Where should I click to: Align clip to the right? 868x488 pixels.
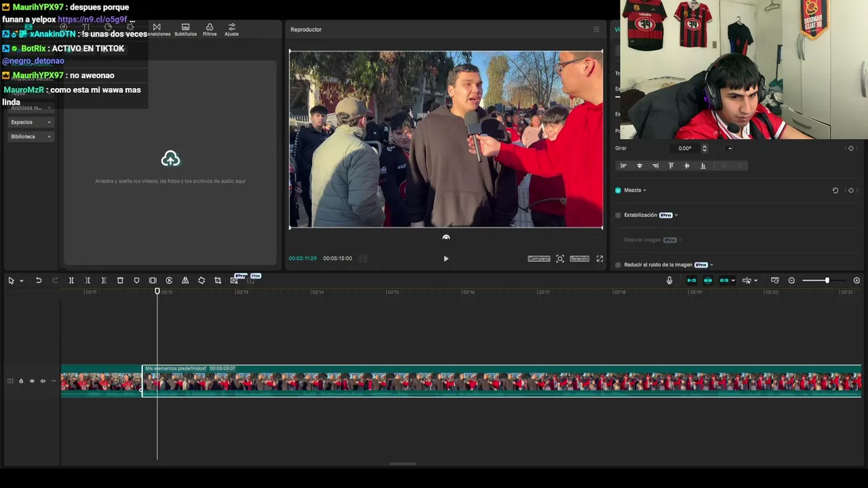(655, 165)
